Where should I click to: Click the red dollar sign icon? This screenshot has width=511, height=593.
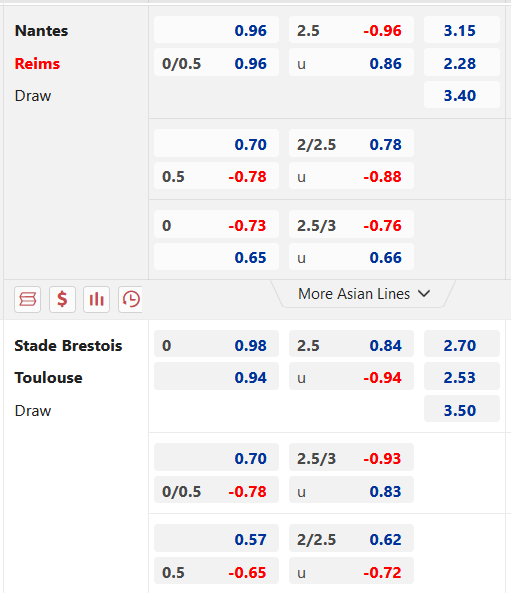pyautogui.click(x=62, y=299)
